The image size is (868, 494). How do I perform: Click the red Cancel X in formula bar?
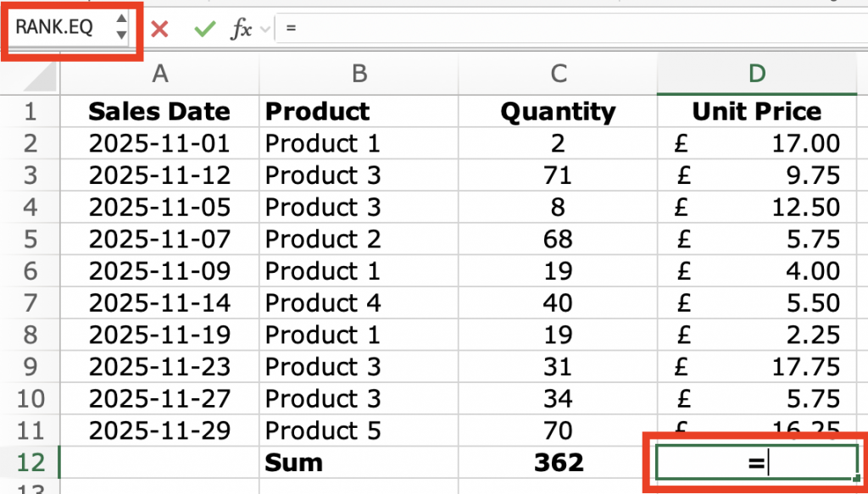point(159,30)
